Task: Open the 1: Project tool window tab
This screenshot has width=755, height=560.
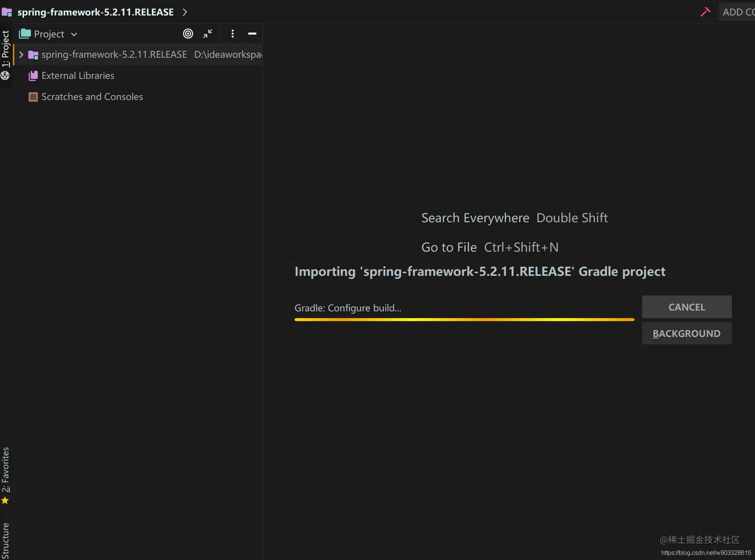Action: pyautogui.click(x=5, y=48)
